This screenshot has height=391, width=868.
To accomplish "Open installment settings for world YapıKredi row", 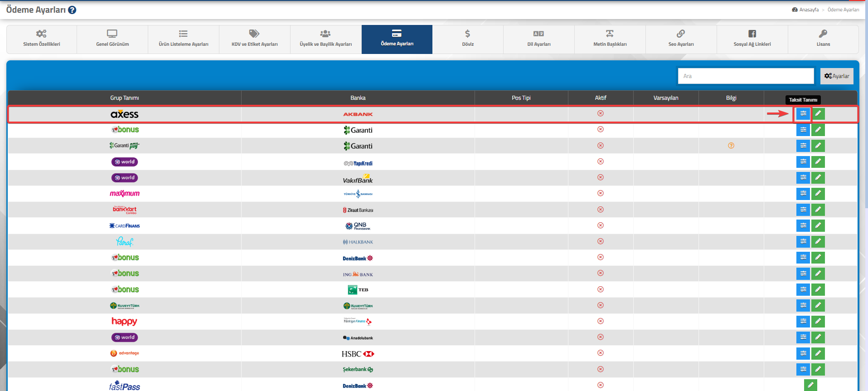I will tap(803, 161).
